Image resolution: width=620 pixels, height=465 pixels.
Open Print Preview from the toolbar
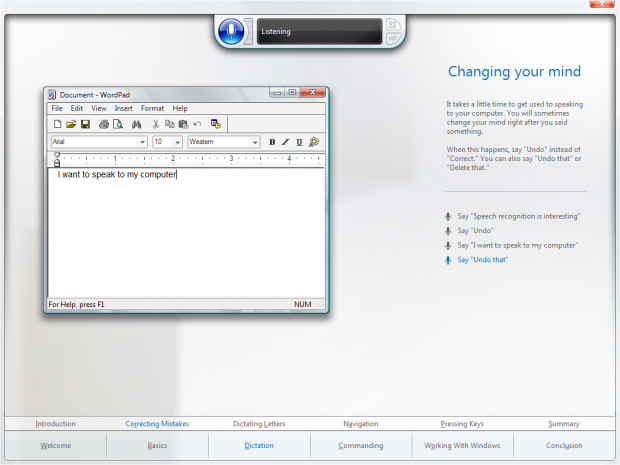point(118,124)
